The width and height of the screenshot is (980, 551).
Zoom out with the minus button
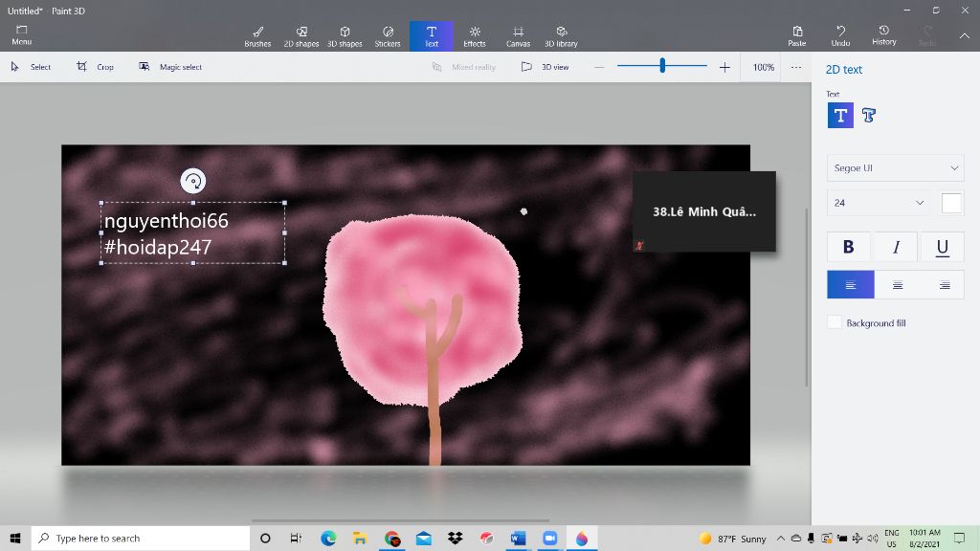[599, 67]
